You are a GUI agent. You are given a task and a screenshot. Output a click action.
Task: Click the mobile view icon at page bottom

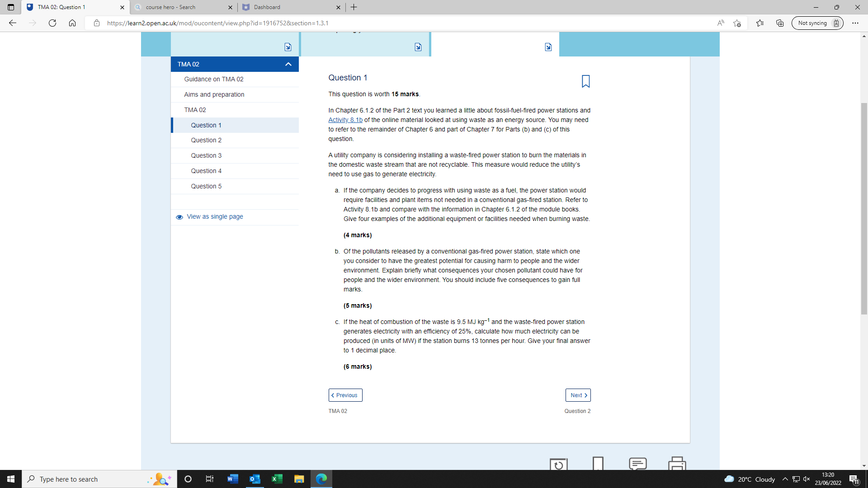pyautogui.click(x=598, y=464)
